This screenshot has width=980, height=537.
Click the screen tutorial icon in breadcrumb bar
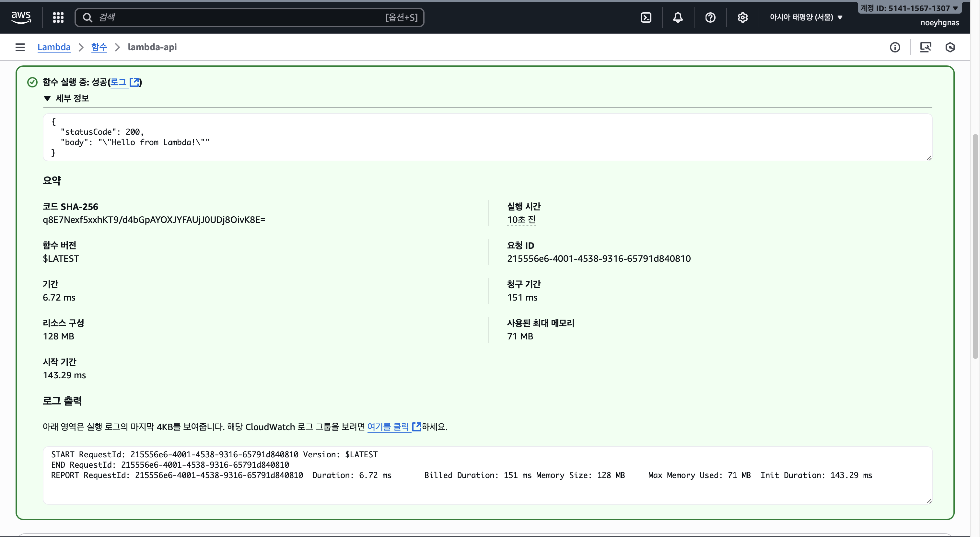(925, 47)
